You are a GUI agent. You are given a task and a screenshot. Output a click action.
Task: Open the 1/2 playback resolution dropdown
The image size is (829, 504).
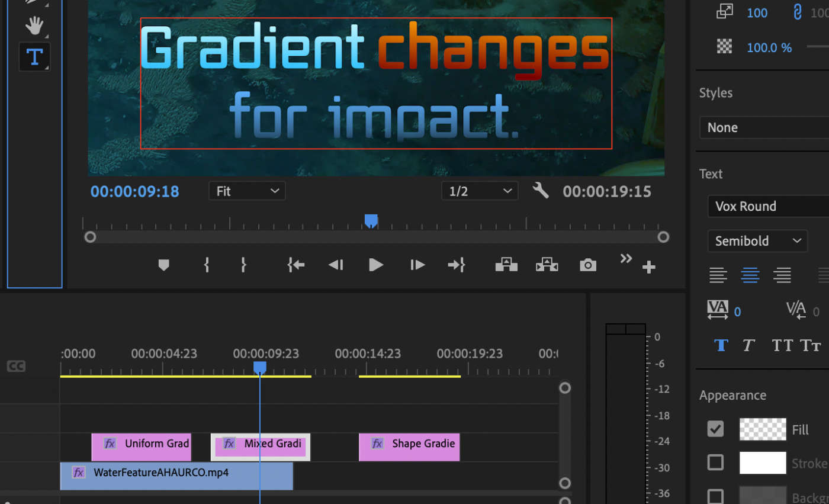click(480, 191)
